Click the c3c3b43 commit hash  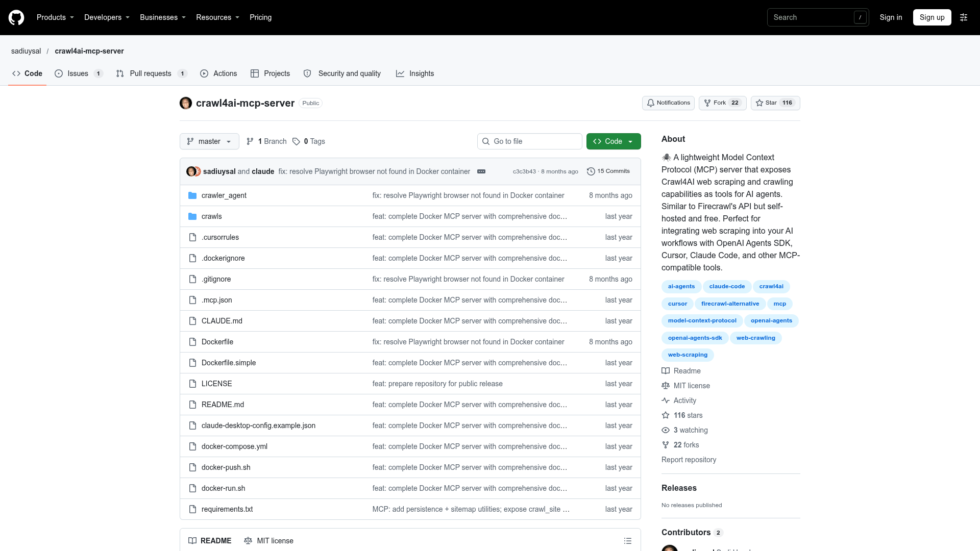524,171
